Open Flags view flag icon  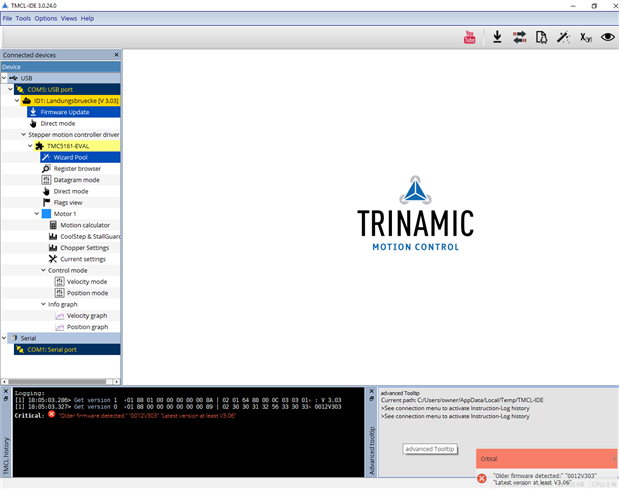click(46, 202)
